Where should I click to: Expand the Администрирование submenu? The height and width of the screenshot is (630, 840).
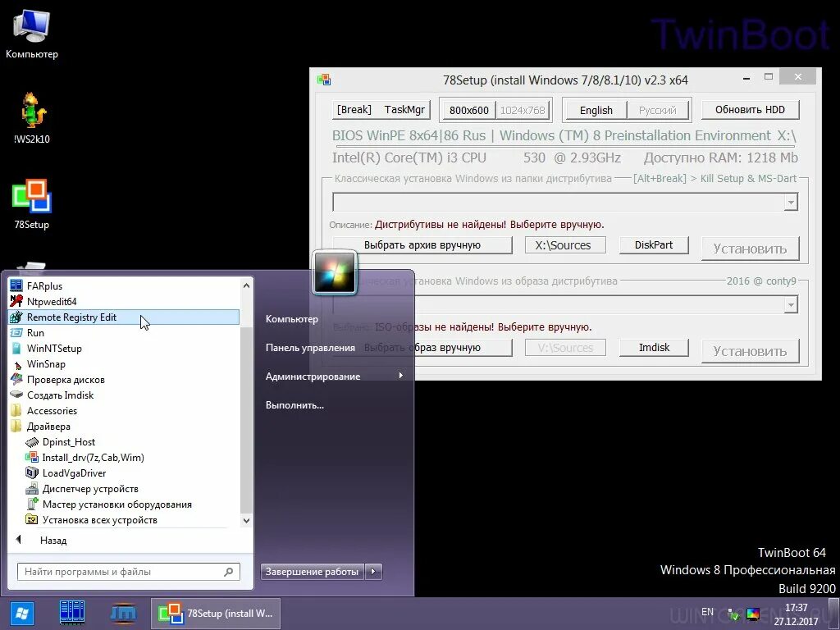point(335,376)
